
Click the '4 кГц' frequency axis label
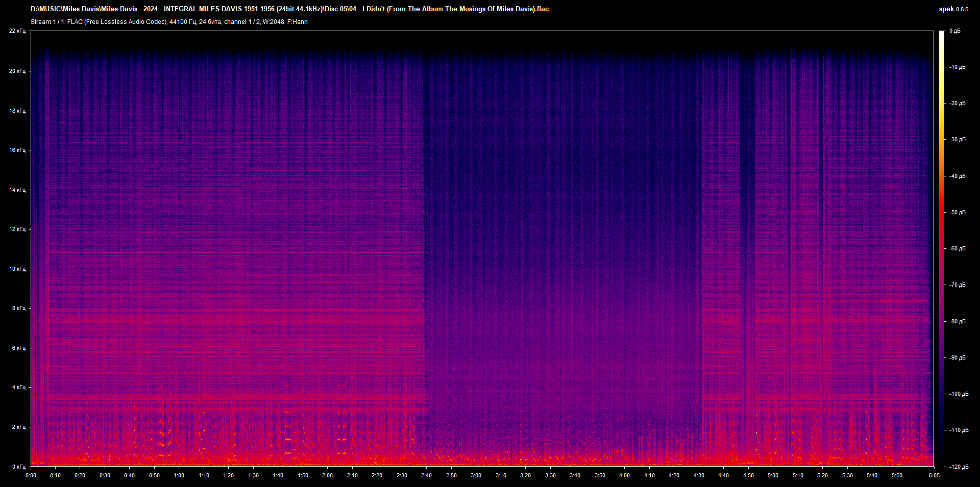click(19, 387)
